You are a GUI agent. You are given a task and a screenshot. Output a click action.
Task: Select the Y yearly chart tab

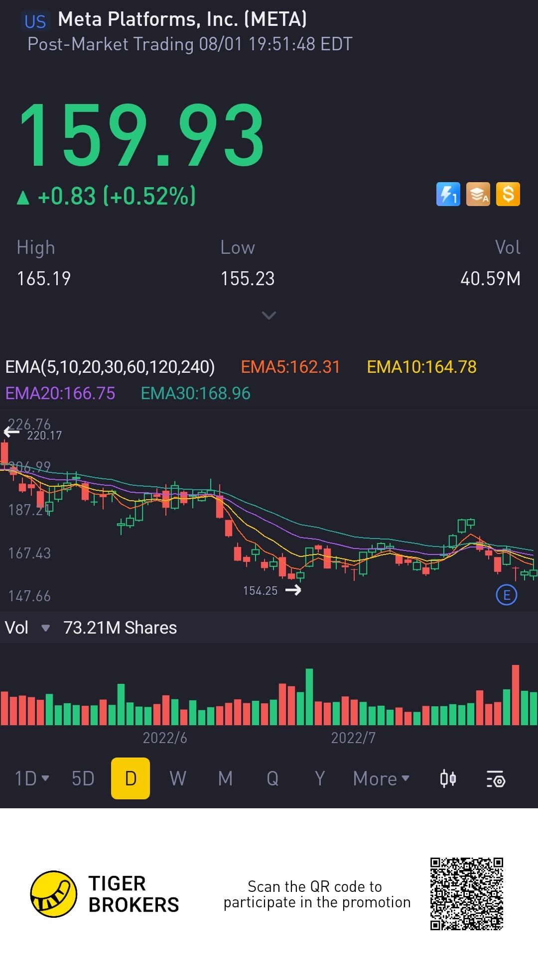point(320,778)
